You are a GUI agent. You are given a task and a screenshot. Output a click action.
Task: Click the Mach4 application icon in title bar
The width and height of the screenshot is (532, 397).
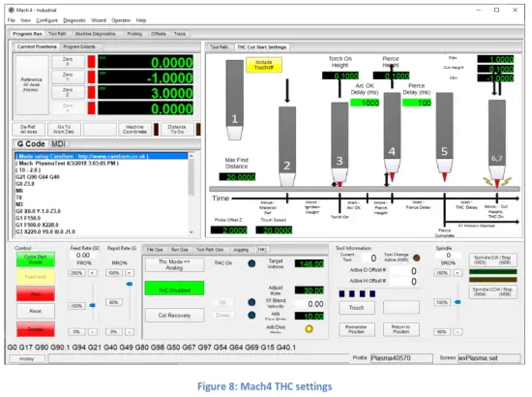click(x=12, y=10)
